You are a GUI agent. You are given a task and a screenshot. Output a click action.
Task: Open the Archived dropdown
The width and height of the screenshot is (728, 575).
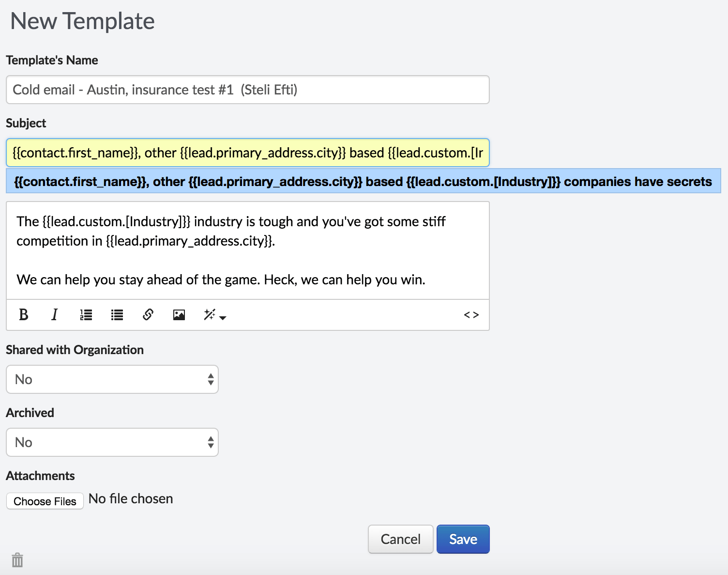tap(112, 442)
